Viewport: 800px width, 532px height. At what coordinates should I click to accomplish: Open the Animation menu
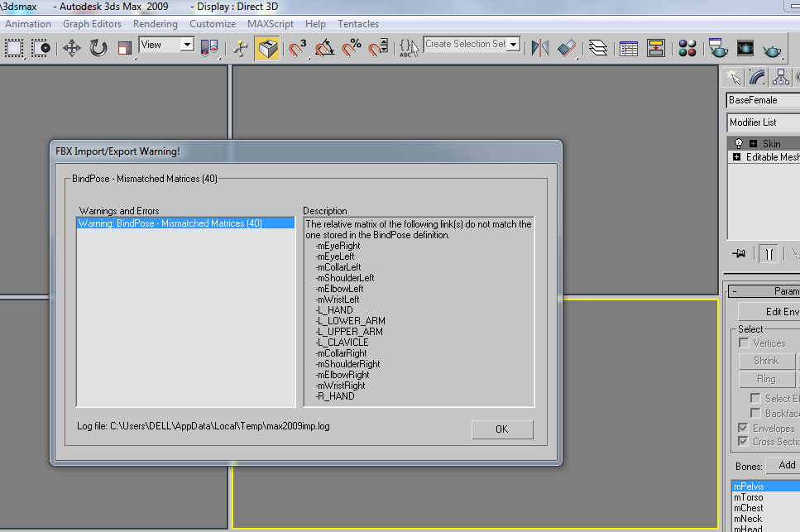pos(28,24)
